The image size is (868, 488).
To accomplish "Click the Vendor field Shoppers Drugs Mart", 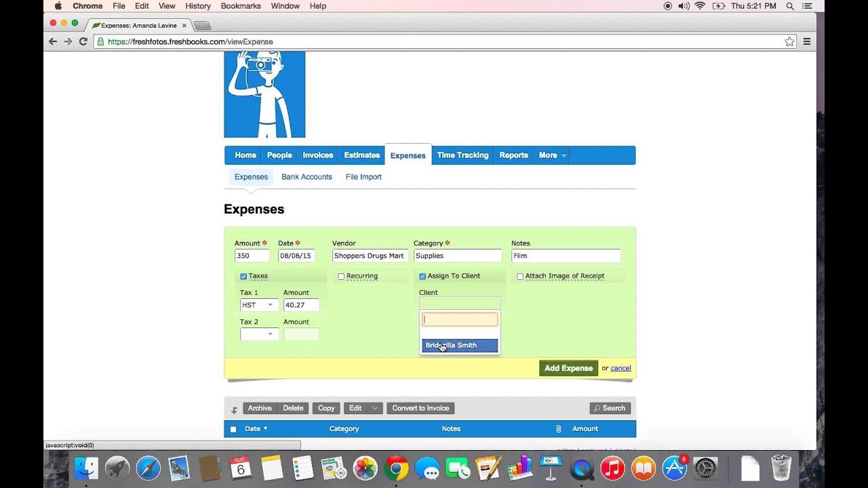I will point(370,256).
